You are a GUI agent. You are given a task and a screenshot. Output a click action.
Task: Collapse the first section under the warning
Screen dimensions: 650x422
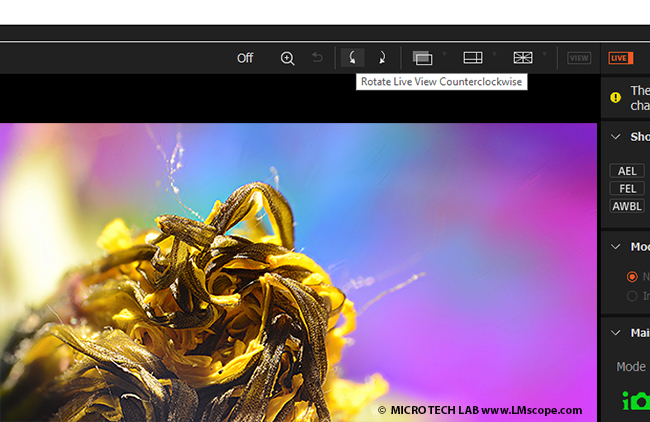click(615, 137)
